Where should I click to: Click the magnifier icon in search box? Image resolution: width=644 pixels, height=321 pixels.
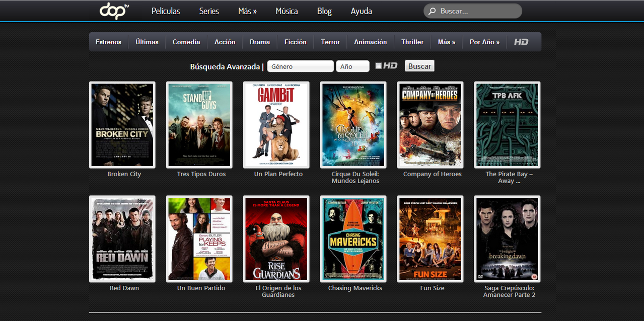(x=432, y=11)
